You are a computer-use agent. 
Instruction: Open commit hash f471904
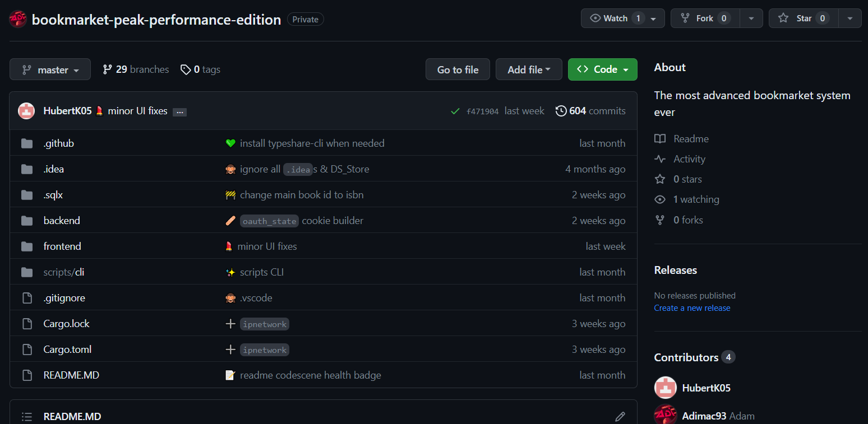(x=482, y=111)
